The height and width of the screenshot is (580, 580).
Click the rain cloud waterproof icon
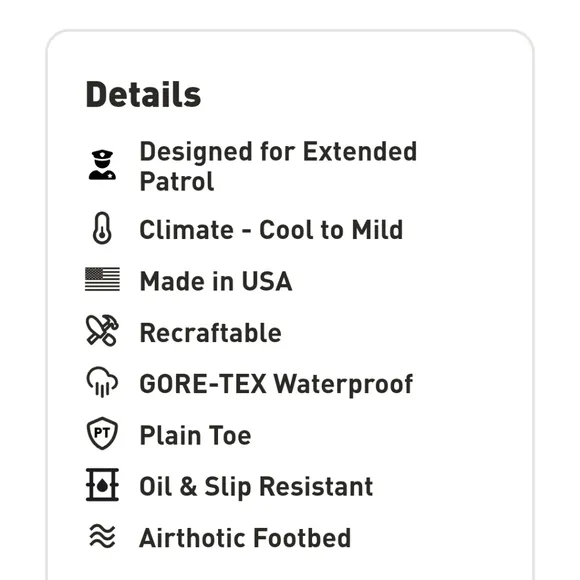point(102,382)
